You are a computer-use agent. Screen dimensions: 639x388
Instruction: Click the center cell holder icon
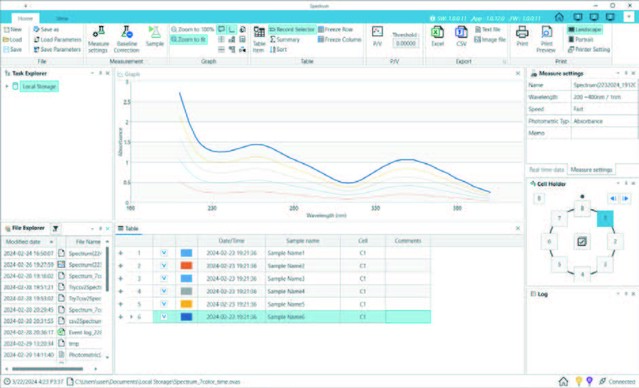tap(582, 242)
